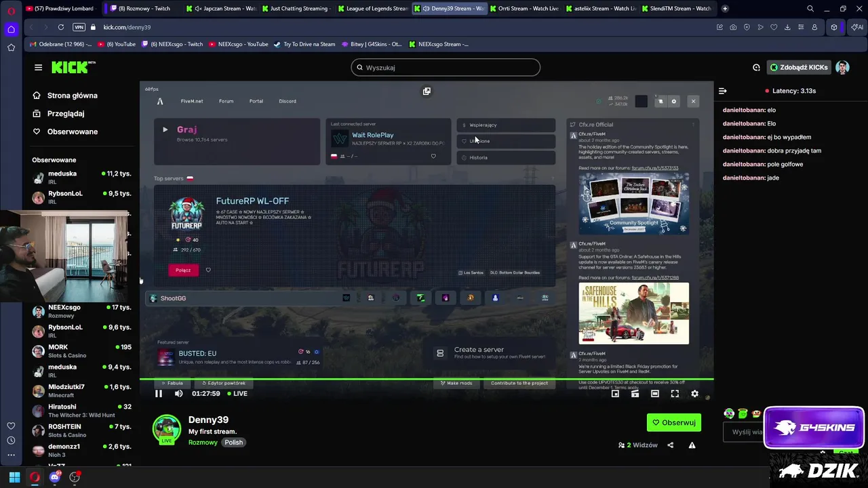868x488 pixels.
Task: Click the snapshot camera icon in address bar
Action: click(733, 27)
